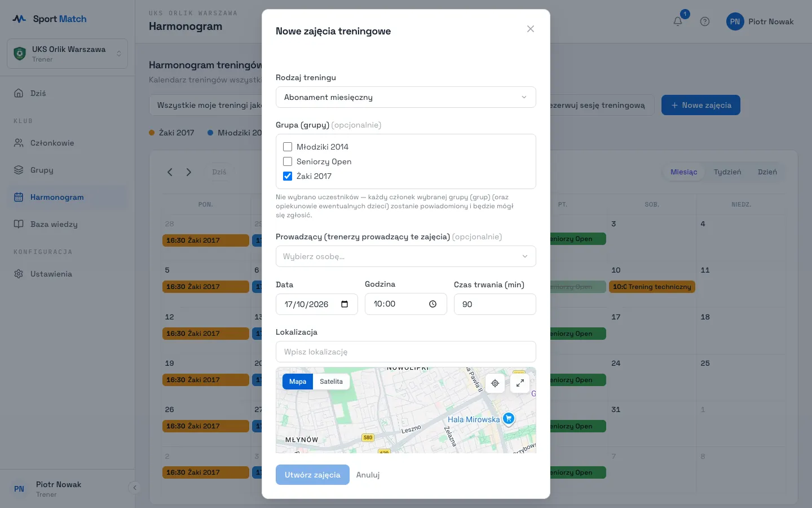Click the Sport Match logo

tap(50, 19)
